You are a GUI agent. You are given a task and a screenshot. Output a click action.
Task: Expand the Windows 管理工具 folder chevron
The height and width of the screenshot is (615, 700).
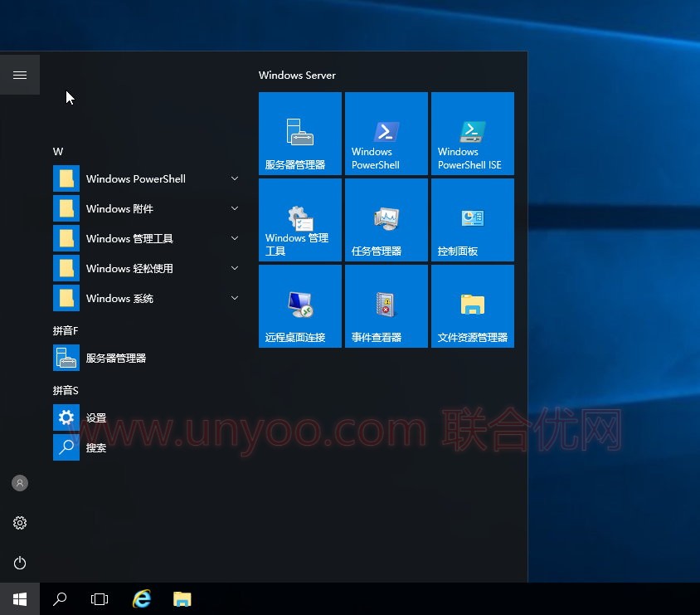point(235,238)
